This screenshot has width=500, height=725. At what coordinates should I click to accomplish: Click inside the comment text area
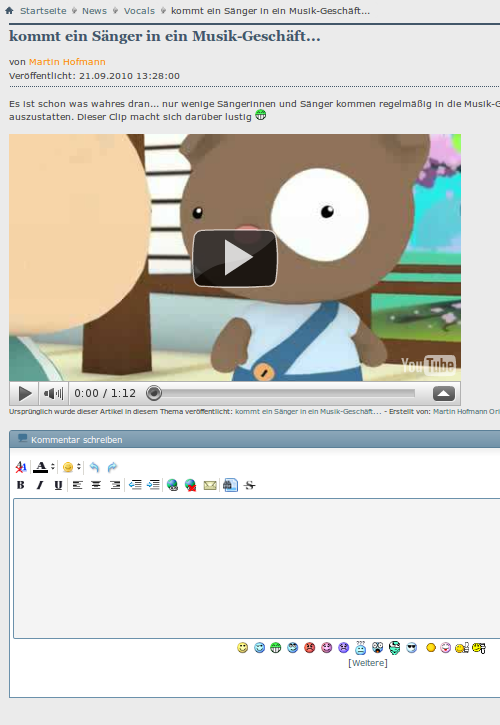tap(257, 568)
